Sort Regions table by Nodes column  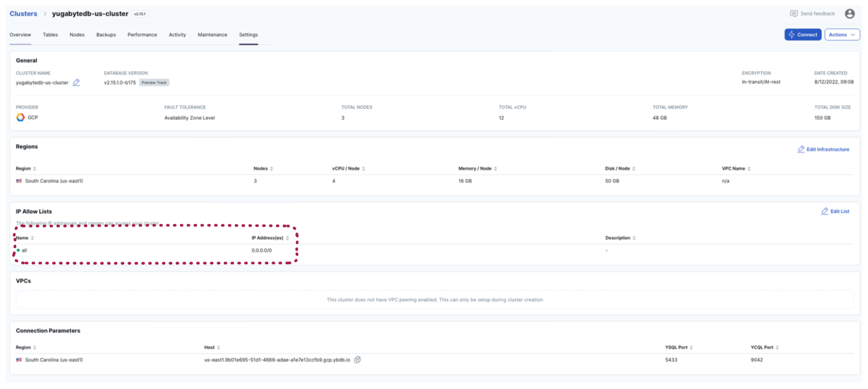coord(272,169)
